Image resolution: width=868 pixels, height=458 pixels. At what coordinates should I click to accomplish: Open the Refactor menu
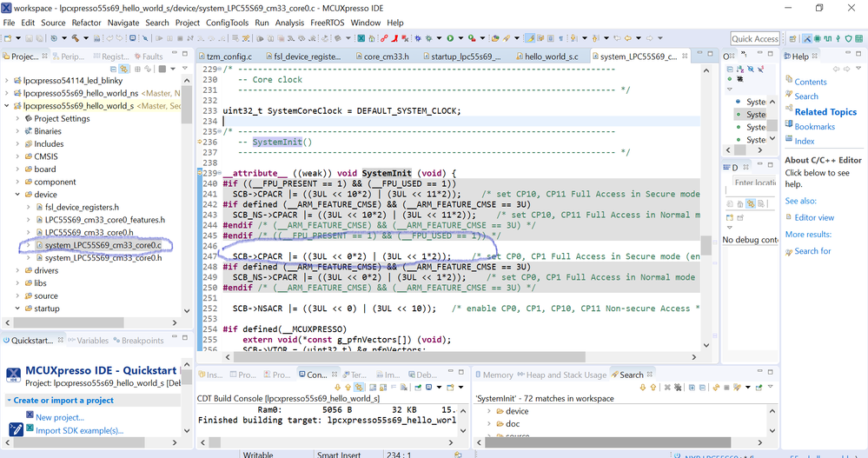pyautogui.click(x=86, y=23)
